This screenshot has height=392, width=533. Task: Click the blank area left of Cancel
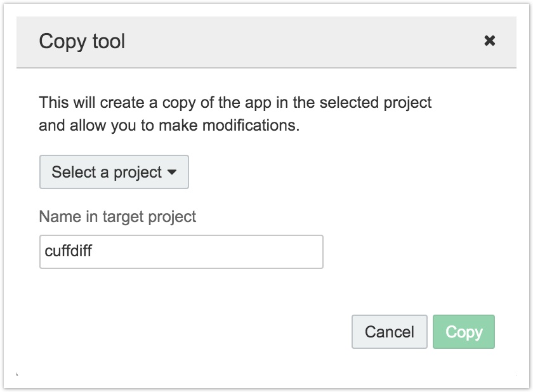(190, 332)
